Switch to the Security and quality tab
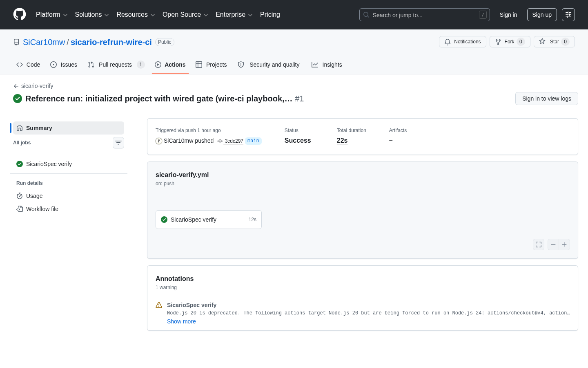The image size is (588, 368). point(269,65)
